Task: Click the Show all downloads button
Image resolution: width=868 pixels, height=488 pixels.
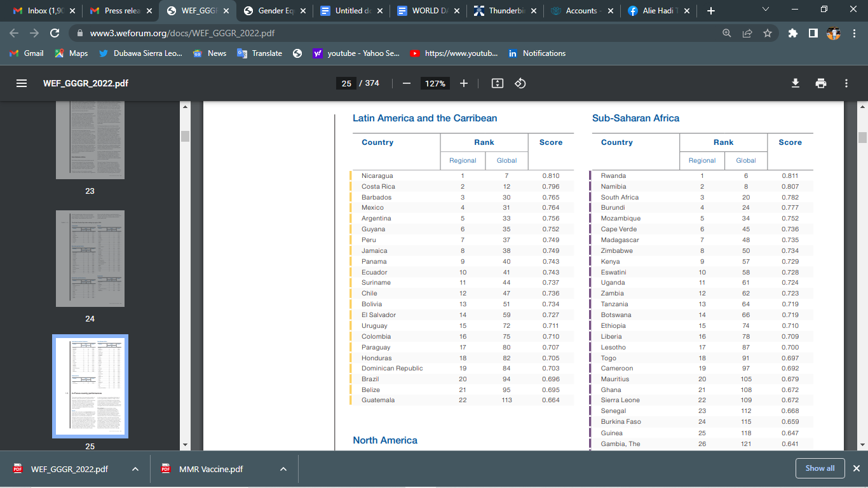Action: [x=820, y=468]
